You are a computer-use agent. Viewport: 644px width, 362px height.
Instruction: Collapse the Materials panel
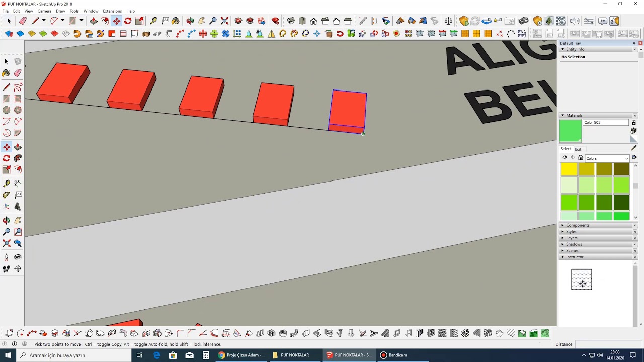(563, 115)
